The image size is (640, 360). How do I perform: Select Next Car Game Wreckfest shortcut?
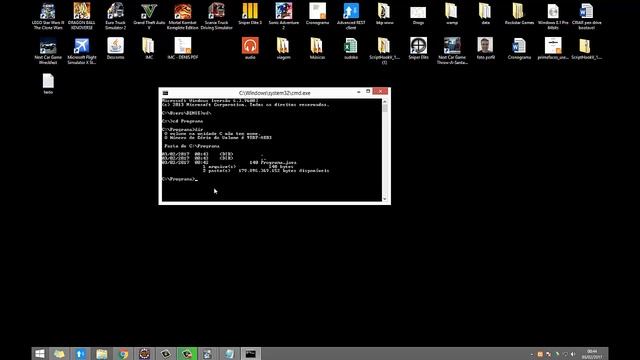click(x=48, y=51)
